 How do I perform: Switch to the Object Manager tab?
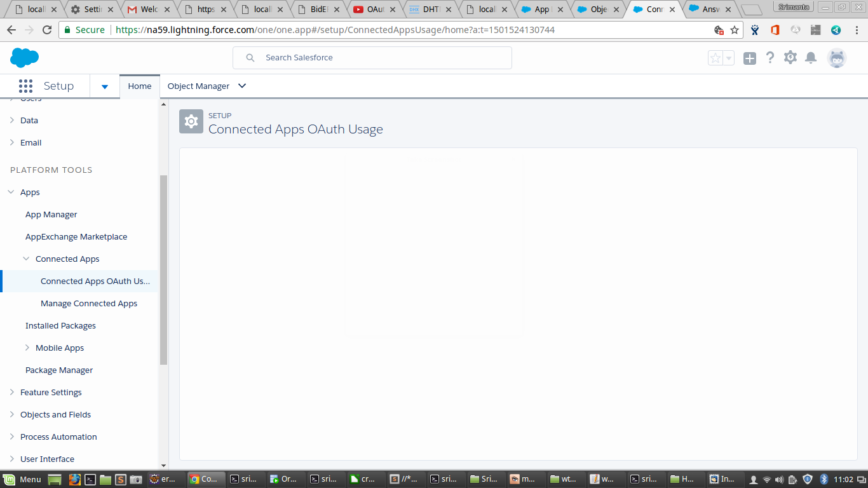199,86
